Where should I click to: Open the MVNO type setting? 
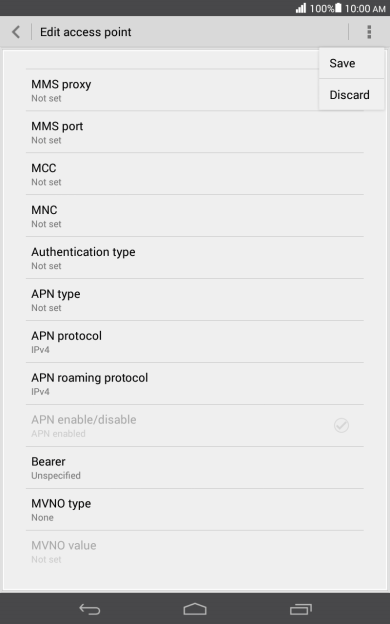[x=195, y=509]
